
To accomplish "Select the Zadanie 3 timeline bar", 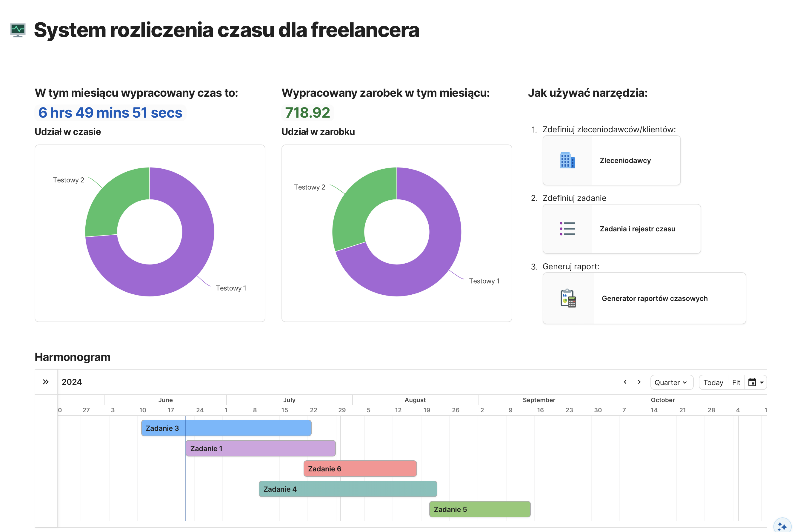I will (238, 428).
